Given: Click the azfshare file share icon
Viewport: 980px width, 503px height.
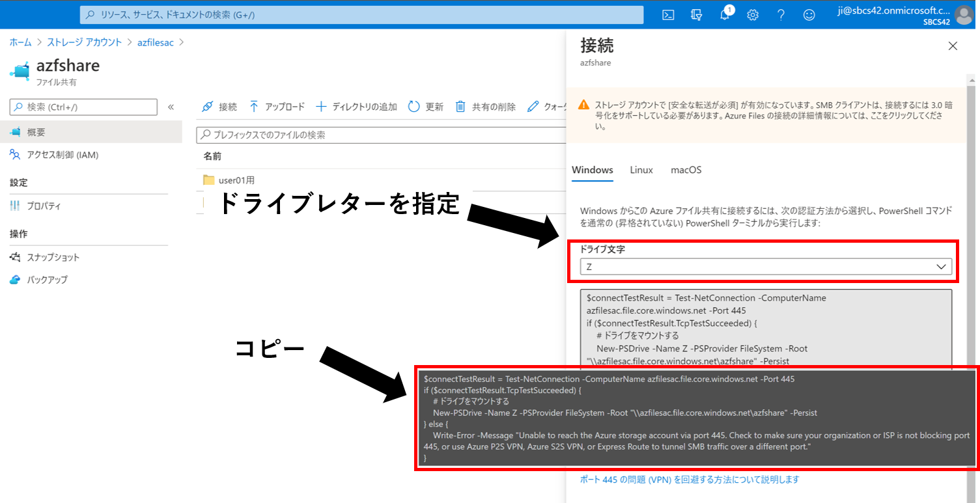Looking at the screenshot, I should (20, 71).
